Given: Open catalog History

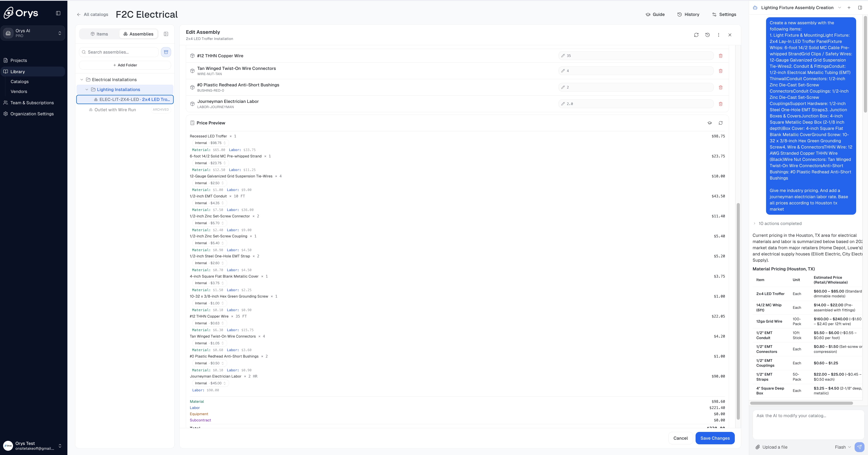Looking at the screenshot, I should (688, 15).
